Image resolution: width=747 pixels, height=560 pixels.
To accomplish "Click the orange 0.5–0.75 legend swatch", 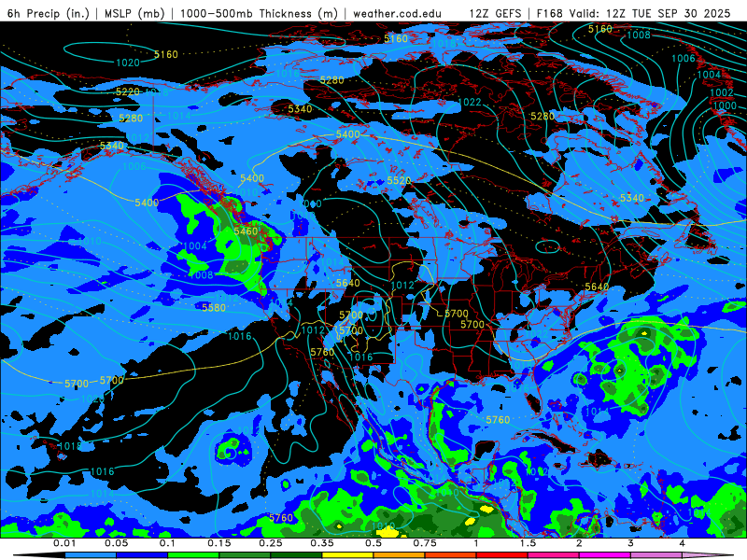I will [400, 555].
